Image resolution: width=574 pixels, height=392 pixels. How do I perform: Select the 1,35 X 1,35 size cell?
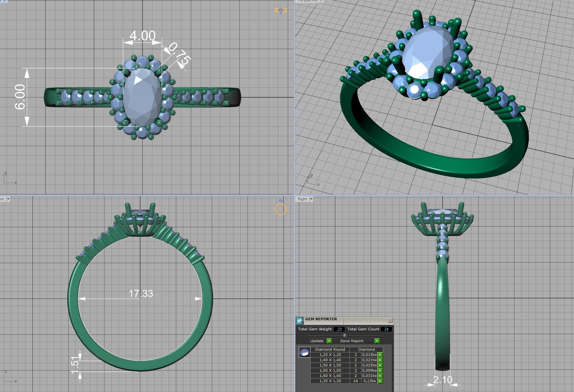(x=330, y=381)
